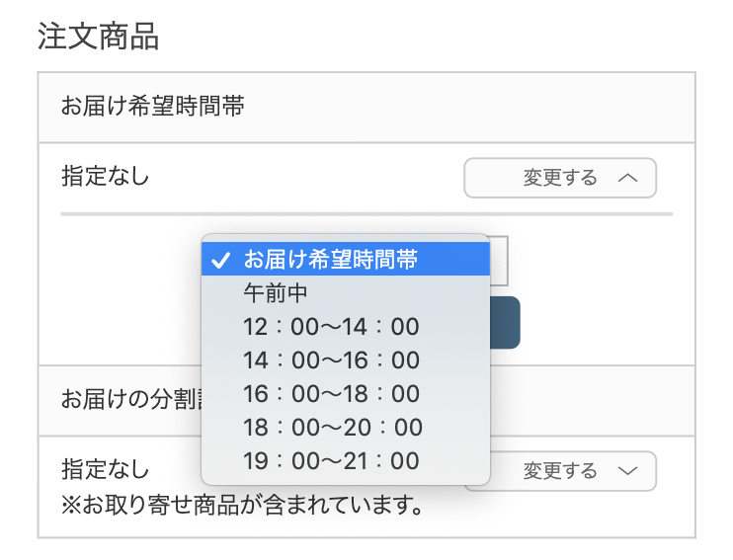Select the 19:00〜21:00 delivery time
The image size is (733, 560).
346,461
